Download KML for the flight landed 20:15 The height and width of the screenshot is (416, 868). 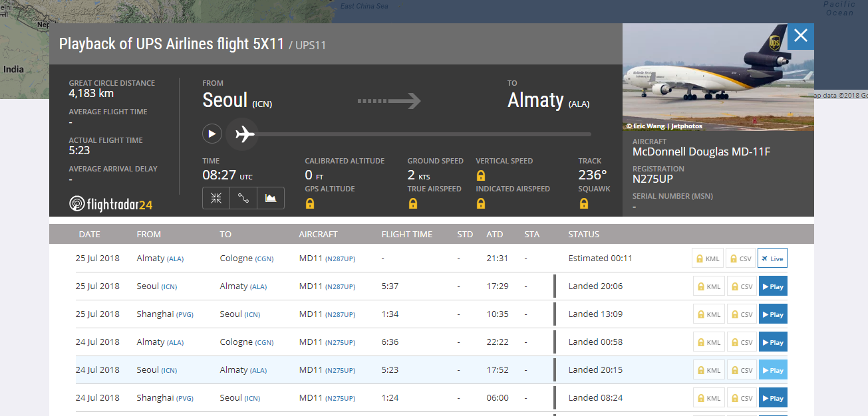(x=708, y=370)
